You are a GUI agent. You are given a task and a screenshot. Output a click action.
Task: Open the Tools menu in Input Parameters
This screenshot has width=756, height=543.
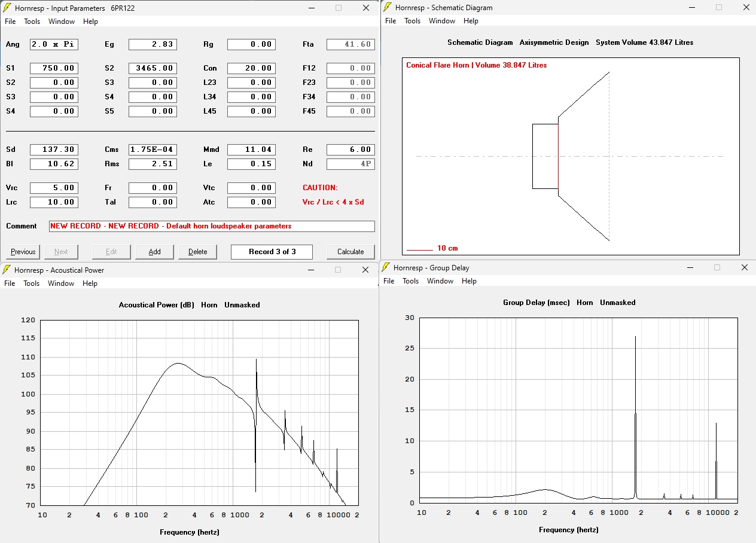point(32,22)
